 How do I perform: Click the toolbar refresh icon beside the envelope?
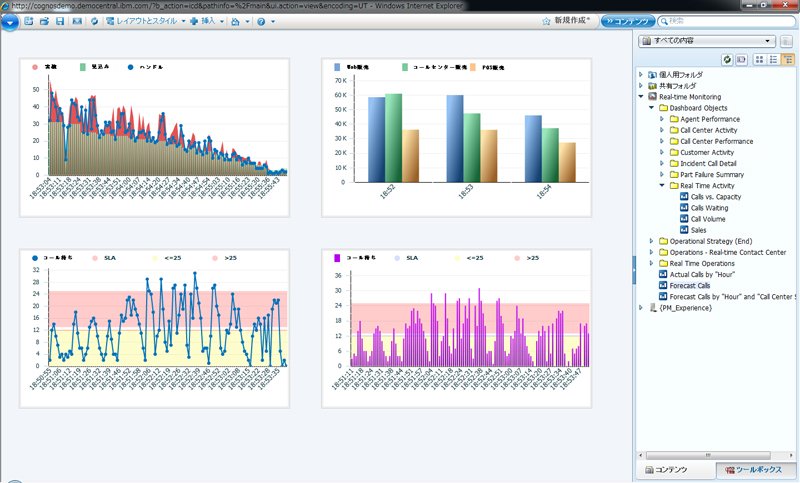point(94,21)
